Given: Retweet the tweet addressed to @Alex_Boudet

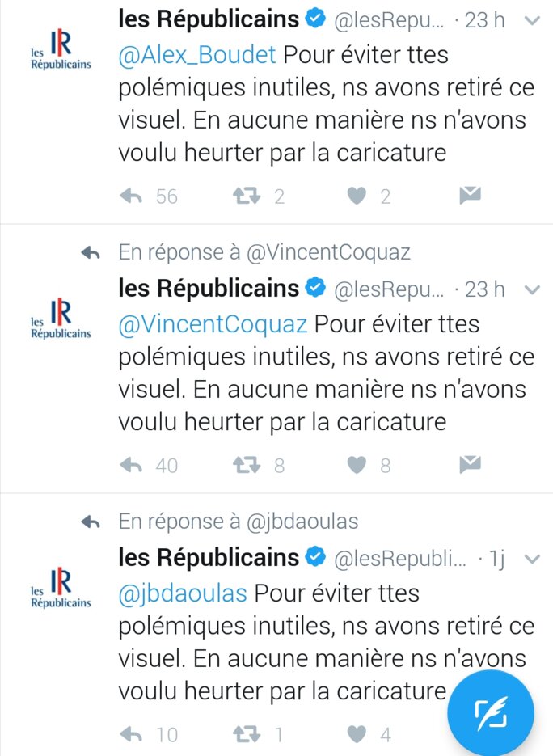Looking at the screenshot, I should [247, 196].
